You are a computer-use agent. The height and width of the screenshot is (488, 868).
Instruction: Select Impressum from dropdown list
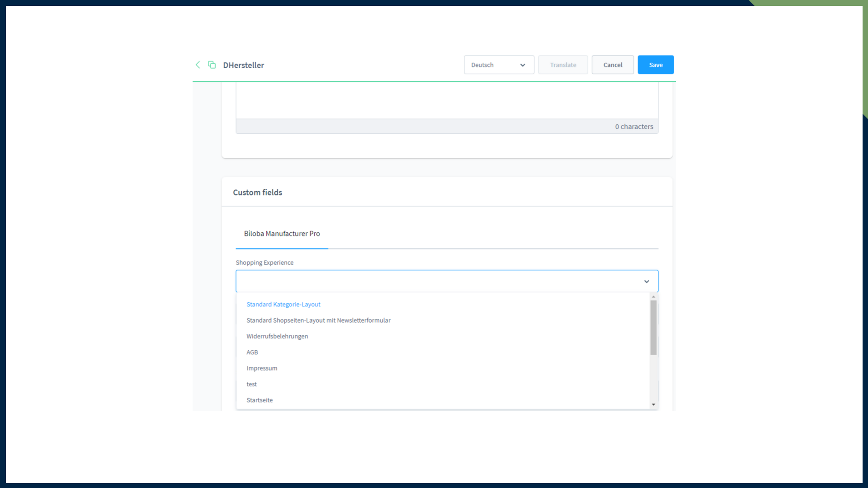point(262,368)
